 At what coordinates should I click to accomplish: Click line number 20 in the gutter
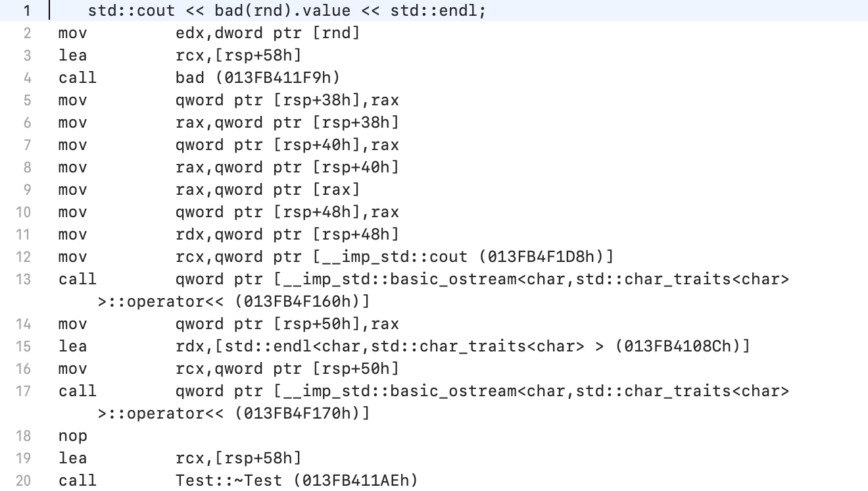(x=23, y=480)
